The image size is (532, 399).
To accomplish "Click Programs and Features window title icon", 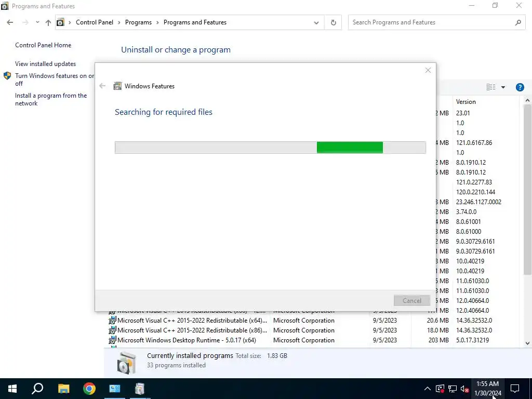I will pyautogui.click(x=5, y=6).
